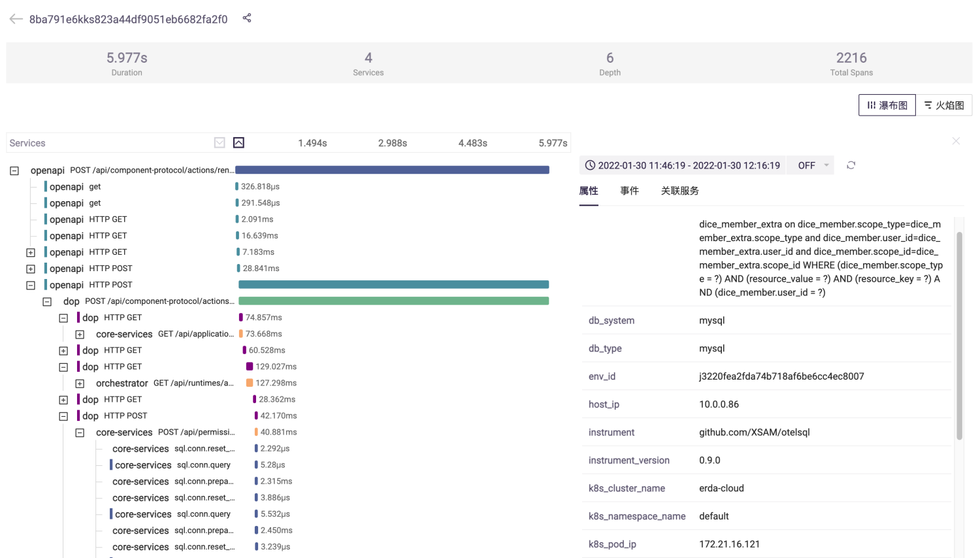Expand orchestrator GET /api/runtimes span
The width and height of the screenshot is (980, 558).
(80, 383)
